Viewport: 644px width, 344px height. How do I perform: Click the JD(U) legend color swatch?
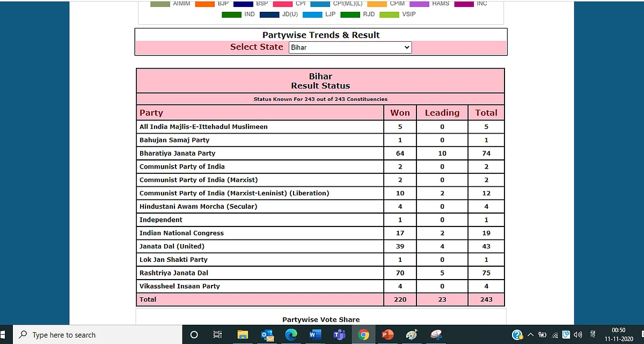tap(269, 14)
